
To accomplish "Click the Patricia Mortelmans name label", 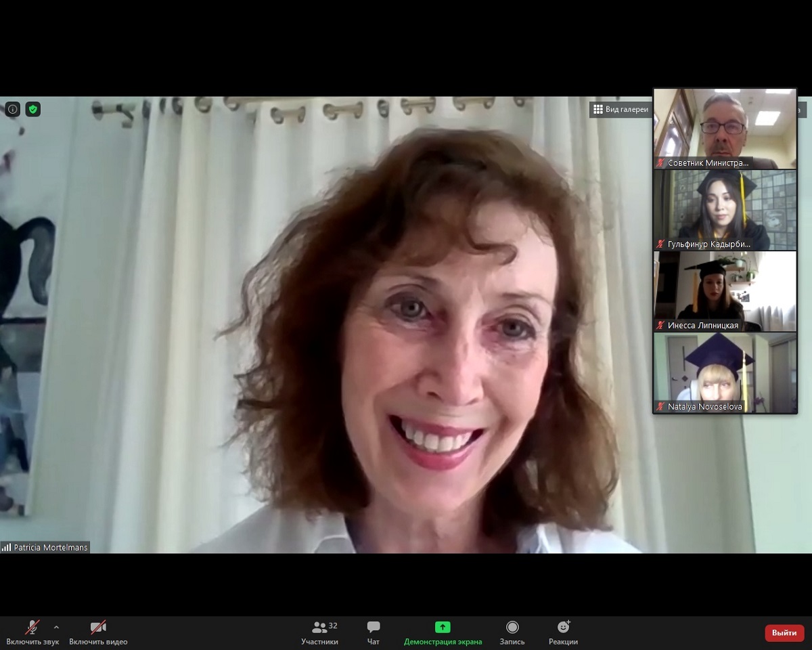I will tap(51, 547).
